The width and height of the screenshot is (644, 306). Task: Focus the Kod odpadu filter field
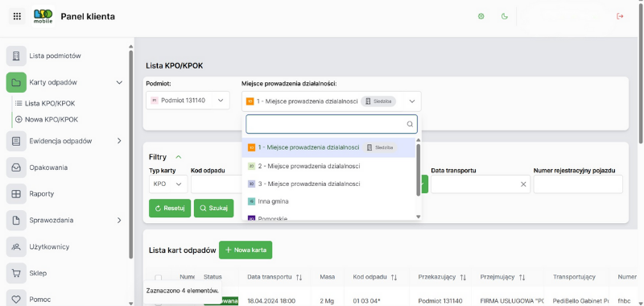pyautogui.click(x=217, y=184)
